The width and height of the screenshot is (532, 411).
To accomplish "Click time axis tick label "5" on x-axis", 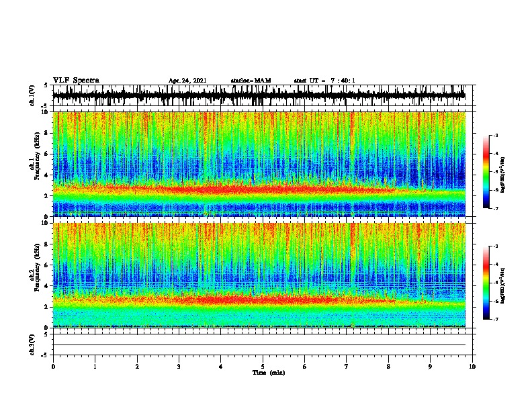I will tap(263, 367).
